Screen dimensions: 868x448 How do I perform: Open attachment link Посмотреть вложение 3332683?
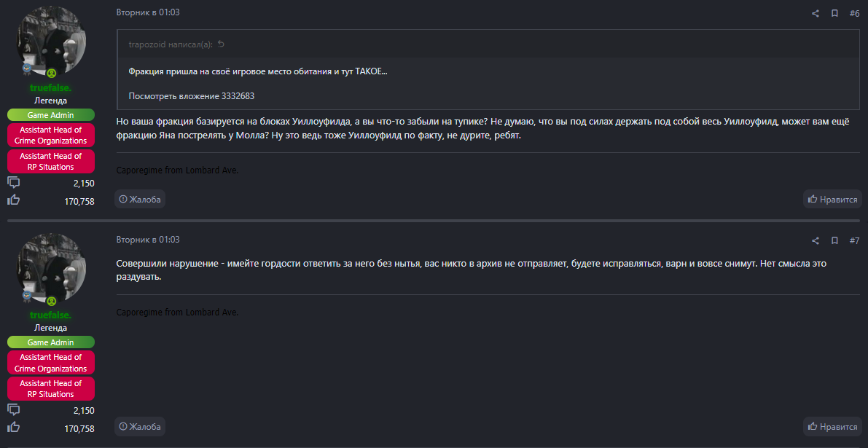click(x=192, y=96)
